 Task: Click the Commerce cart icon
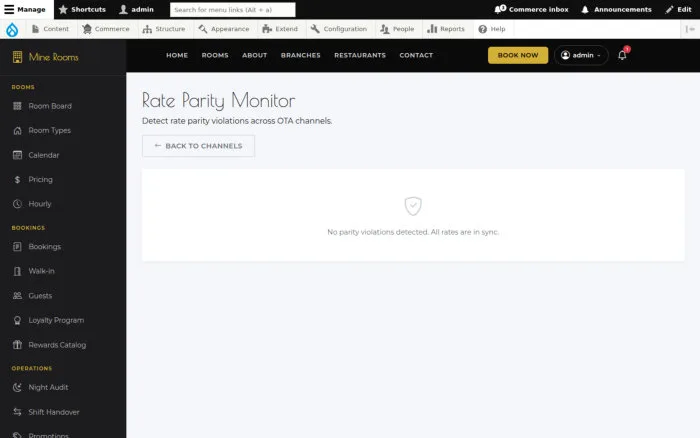pyautogui.click(x=87, y=29)
